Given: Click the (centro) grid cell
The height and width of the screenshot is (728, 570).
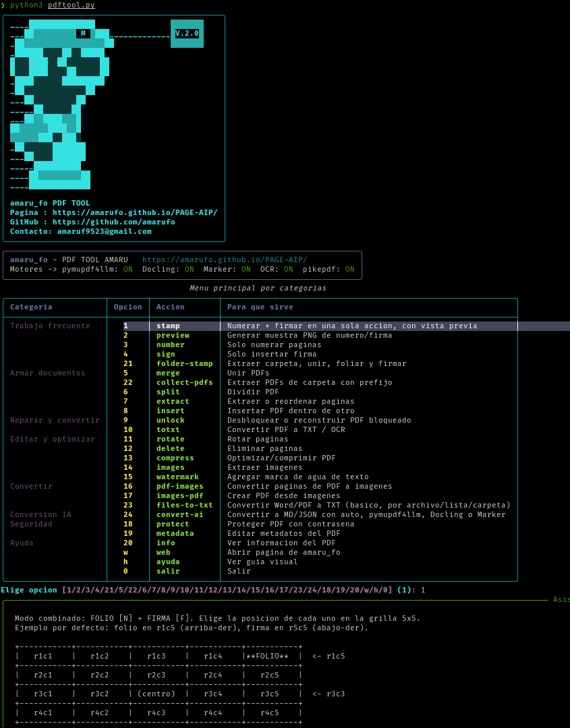Looking at the screenshot, I should pyautogui.click(x=156, y=694).
